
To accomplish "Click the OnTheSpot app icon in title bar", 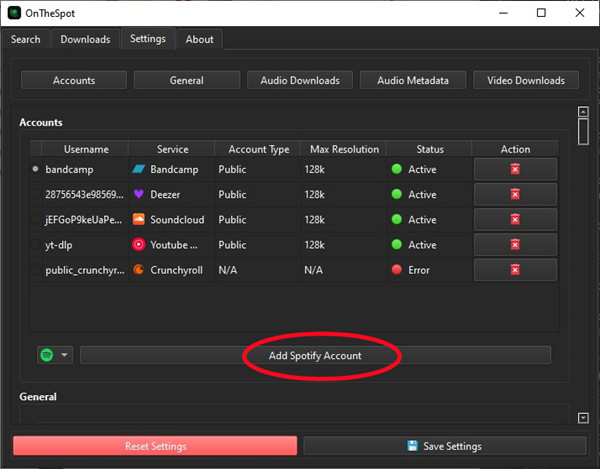I will [x=15, y=13].
